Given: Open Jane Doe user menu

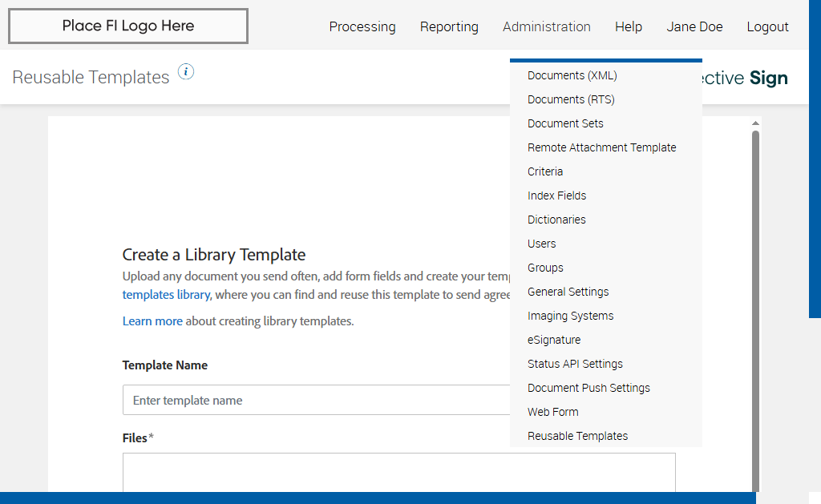Looking at the screenshot, I should tap(694, 27).
